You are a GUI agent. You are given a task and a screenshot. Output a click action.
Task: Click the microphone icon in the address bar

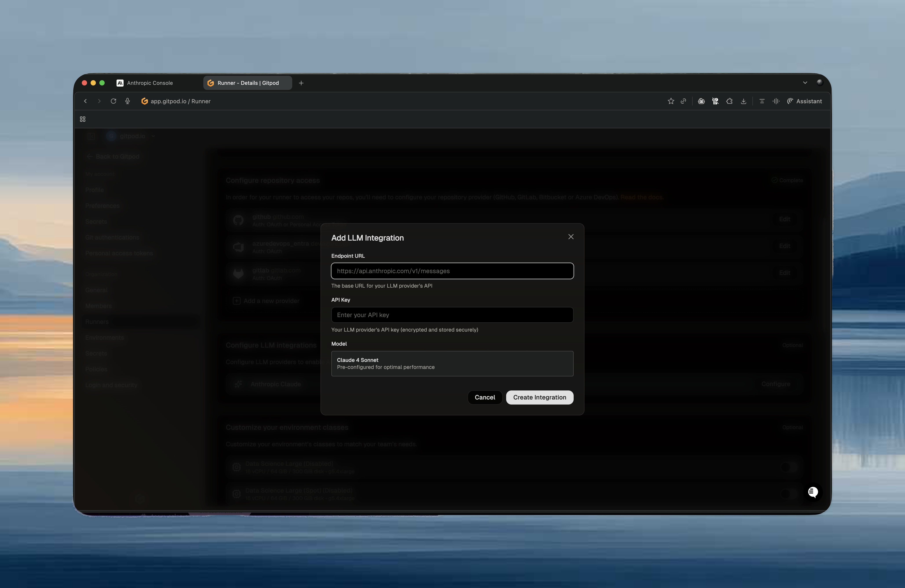[128, 101]
